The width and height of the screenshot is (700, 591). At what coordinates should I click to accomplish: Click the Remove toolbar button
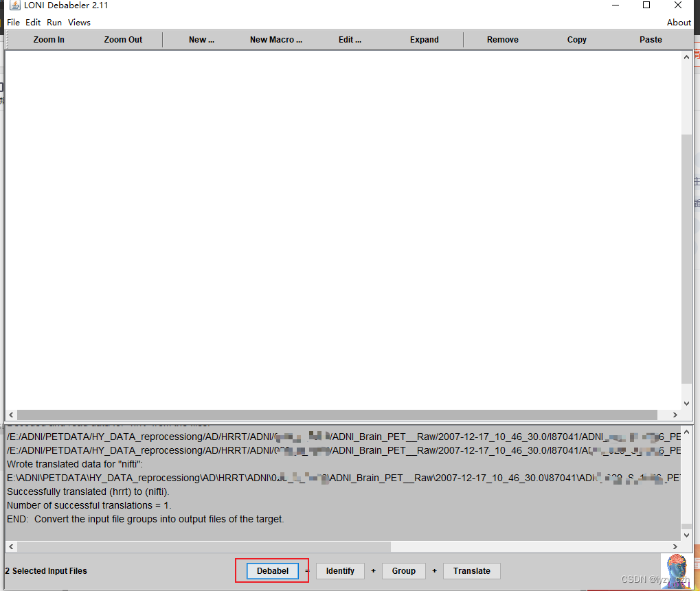[503, 40]
